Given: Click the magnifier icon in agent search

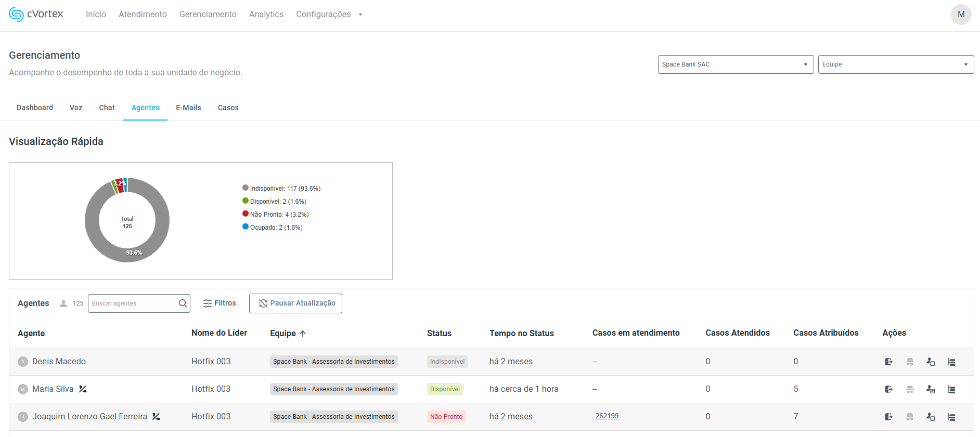Looking at the screenshot, I should 183,303.
